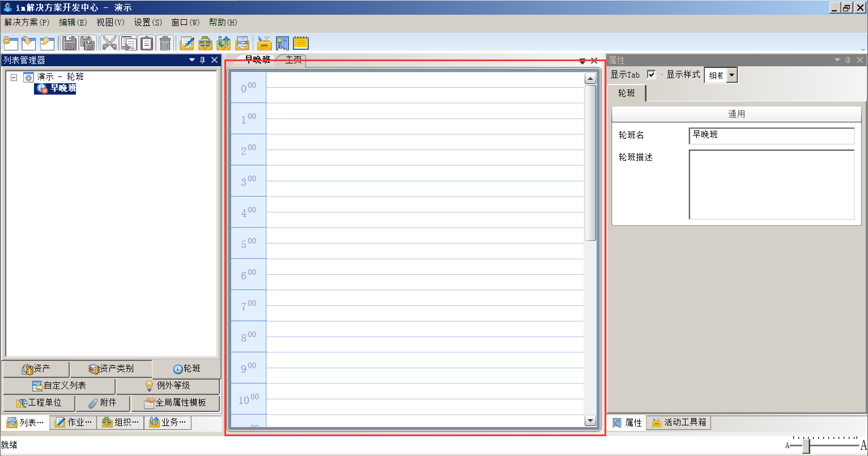Click the 轮班描述 text area
Viewport: 868px width, 456px height.
(771, 184)
